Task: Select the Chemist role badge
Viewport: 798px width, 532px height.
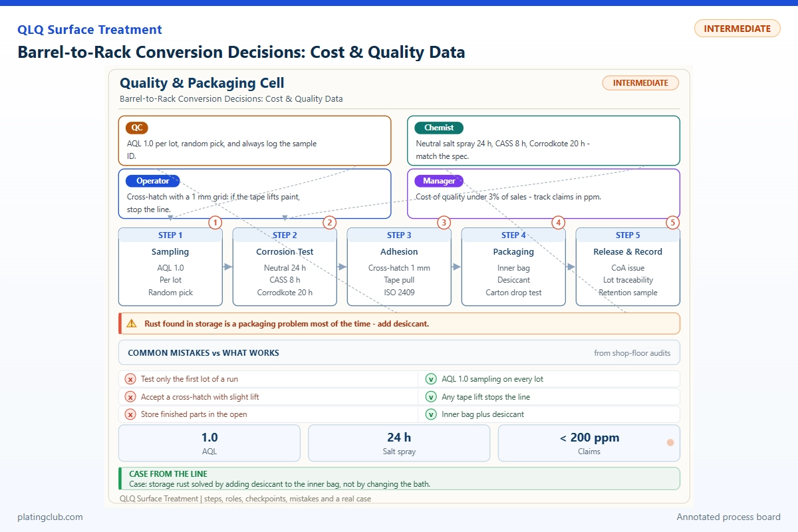Action: point(439,128)
